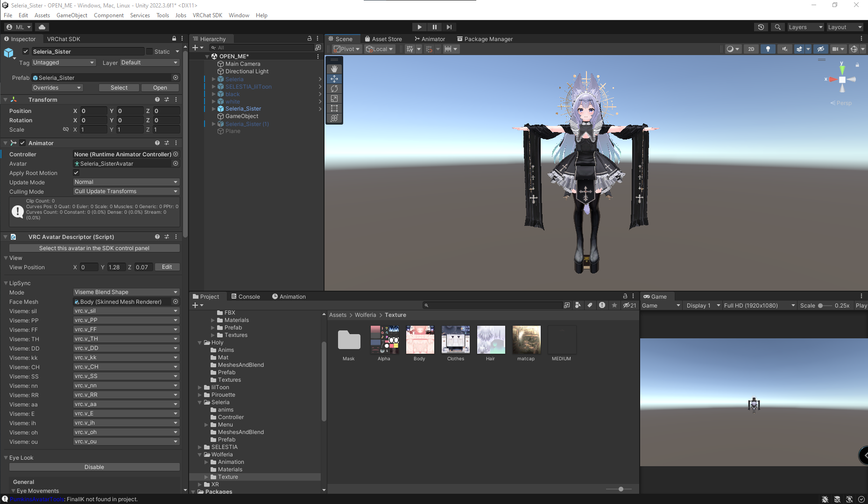868x504 pixels.
Task: Click the prefab Select button
Action: [x=119, y=88]
